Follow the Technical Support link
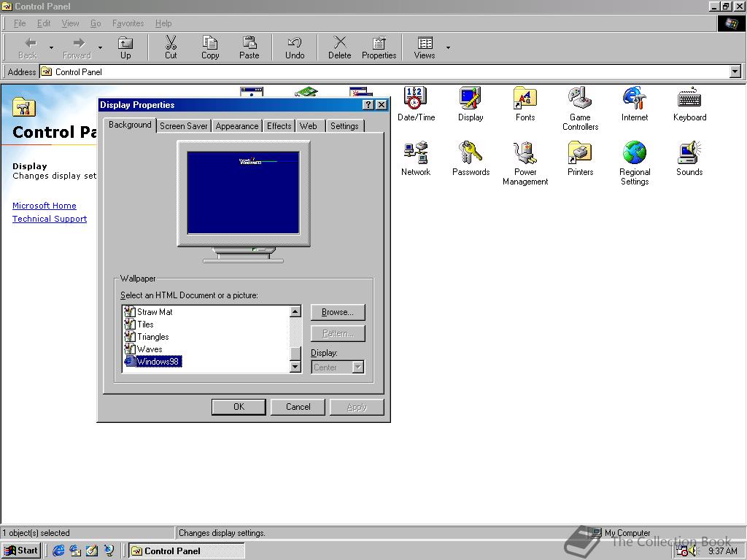747x560 pixels. pos(50,219)
